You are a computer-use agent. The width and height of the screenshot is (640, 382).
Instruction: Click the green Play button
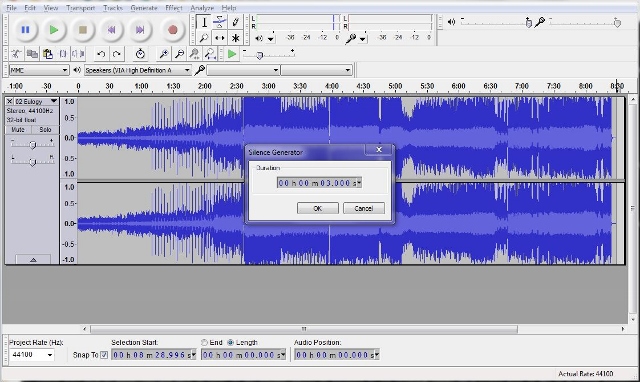coord(54,30)
